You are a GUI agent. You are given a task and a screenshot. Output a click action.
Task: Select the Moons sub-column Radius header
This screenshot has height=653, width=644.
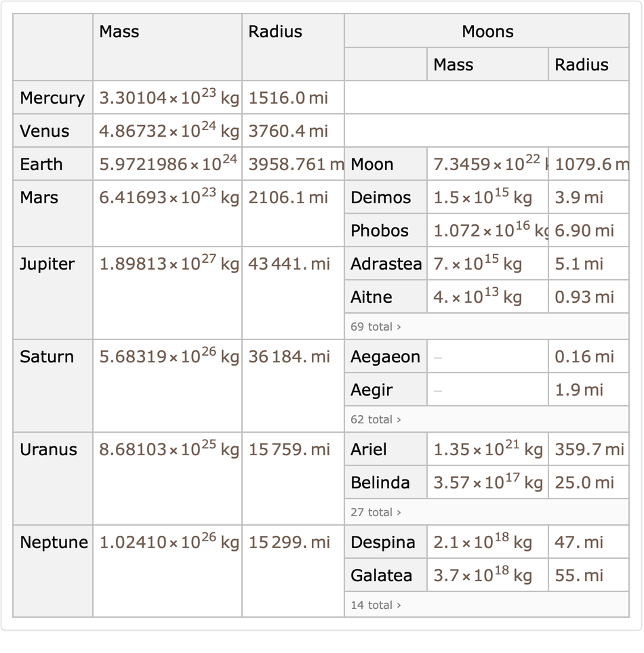coord(582,64)
